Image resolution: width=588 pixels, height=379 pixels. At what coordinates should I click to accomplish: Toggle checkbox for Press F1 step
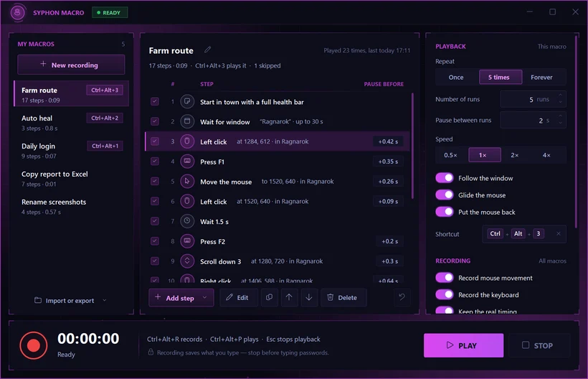[x=154, y=162]
